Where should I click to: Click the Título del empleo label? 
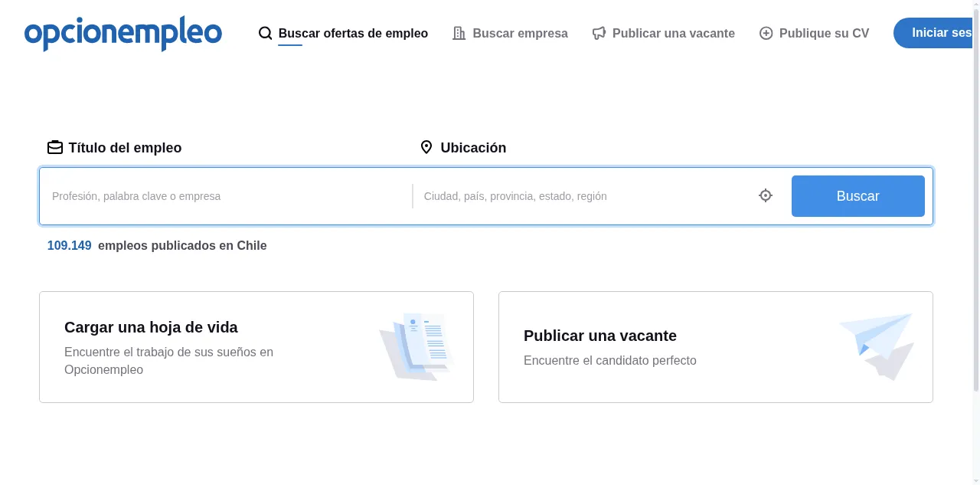click(x=125, y=147)
